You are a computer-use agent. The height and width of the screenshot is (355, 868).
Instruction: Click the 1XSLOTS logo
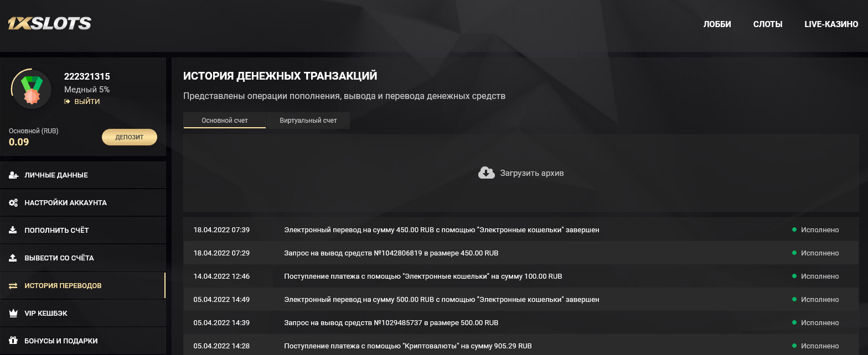point(49,24)
